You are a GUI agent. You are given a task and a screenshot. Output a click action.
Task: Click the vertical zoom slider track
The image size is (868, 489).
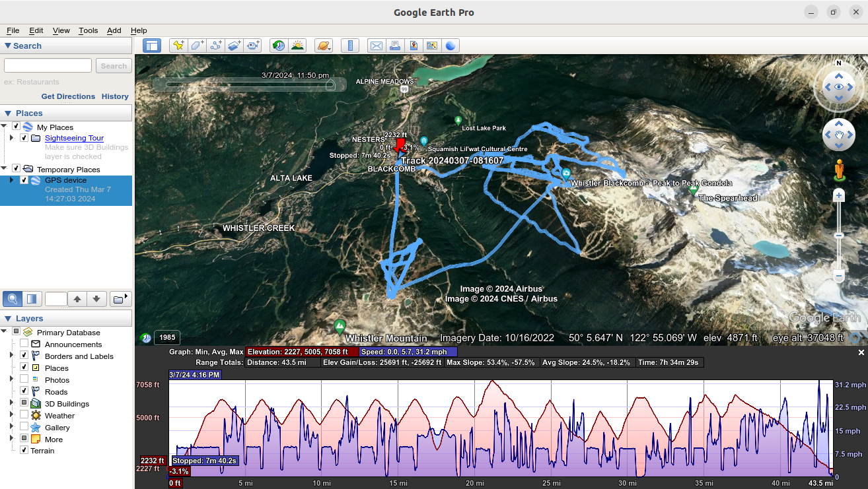coord(839,236)
